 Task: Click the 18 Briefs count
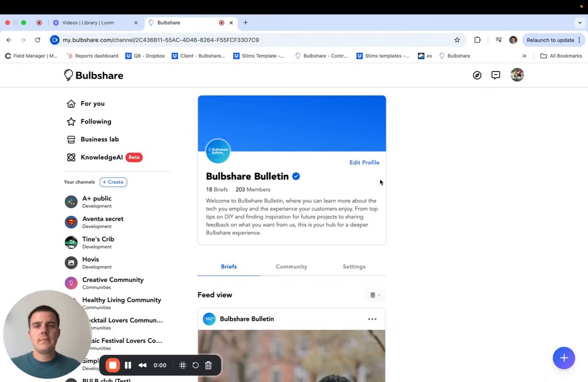[217, 190]
